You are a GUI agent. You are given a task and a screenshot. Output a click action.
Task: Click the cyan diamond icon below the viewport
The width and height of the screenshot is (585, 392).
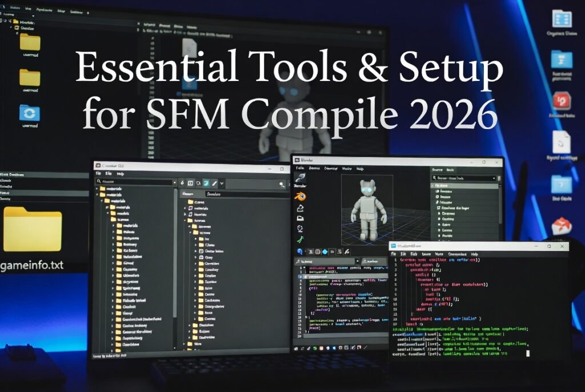pos(324,252)
